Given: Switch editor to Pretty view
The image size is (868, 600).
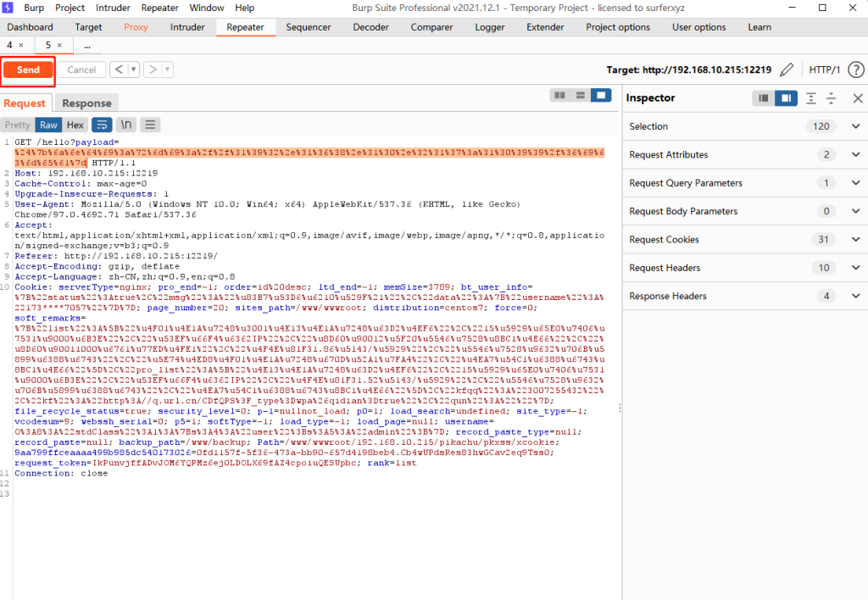Looking at the screenshot, I should [x=17, y=125].
